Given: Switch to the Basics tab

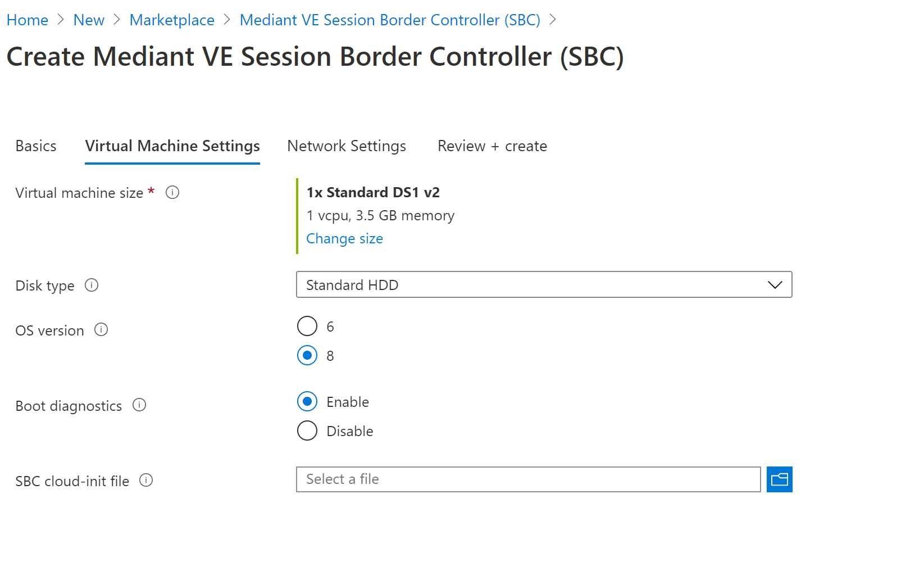Looking at the screenshot, I should (x=36, y=146).
